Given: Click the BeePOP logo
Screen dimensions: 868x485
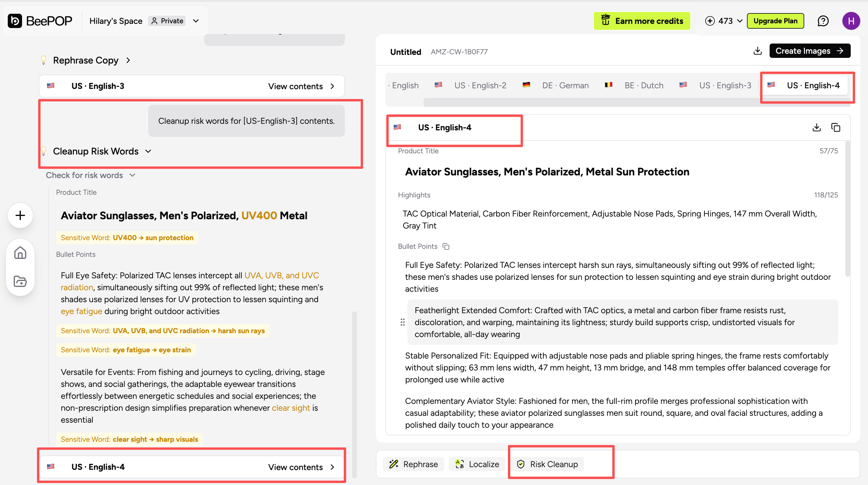Looking at the screenshot, I should 40,21.
